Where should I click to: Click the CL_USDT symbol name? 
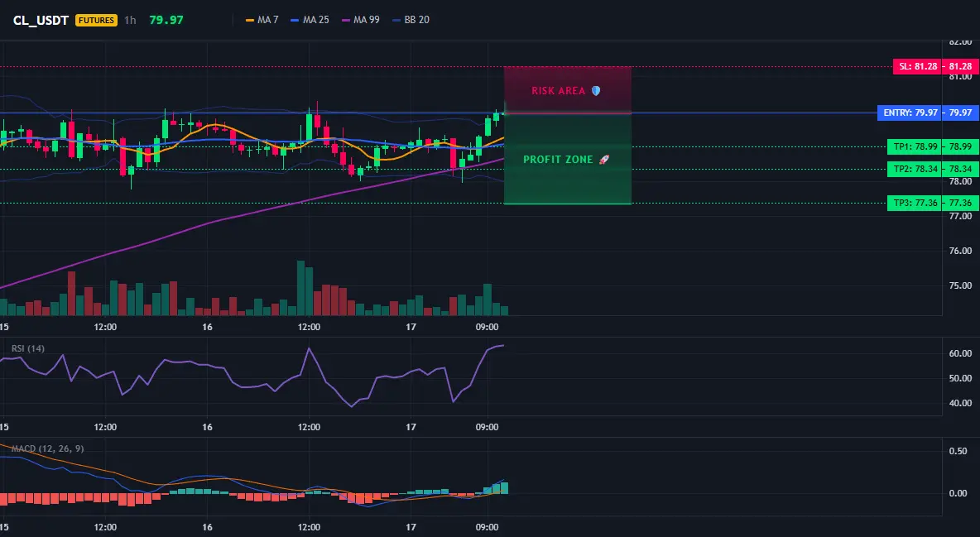(x=41, y=20)
